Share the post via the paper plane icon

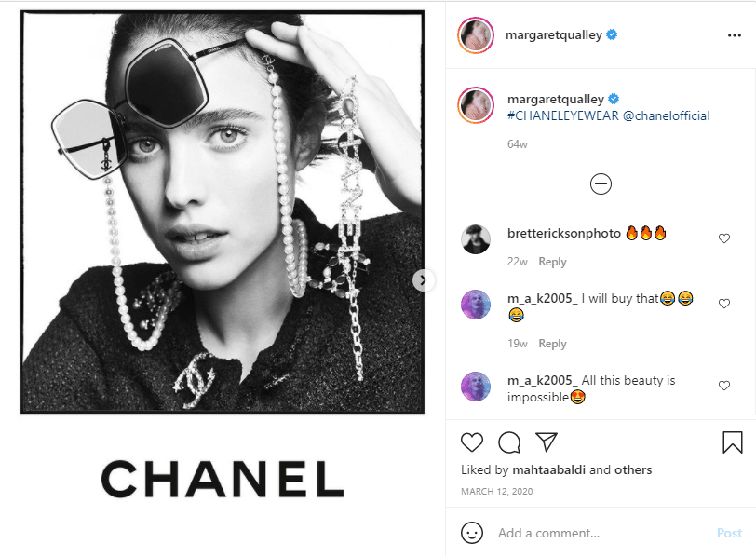(548, 442)
